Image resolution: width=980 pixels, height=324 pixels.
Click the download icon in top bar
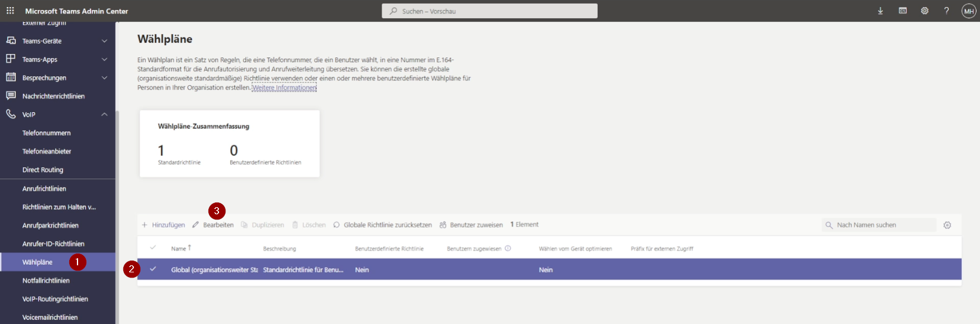(880, 11)
